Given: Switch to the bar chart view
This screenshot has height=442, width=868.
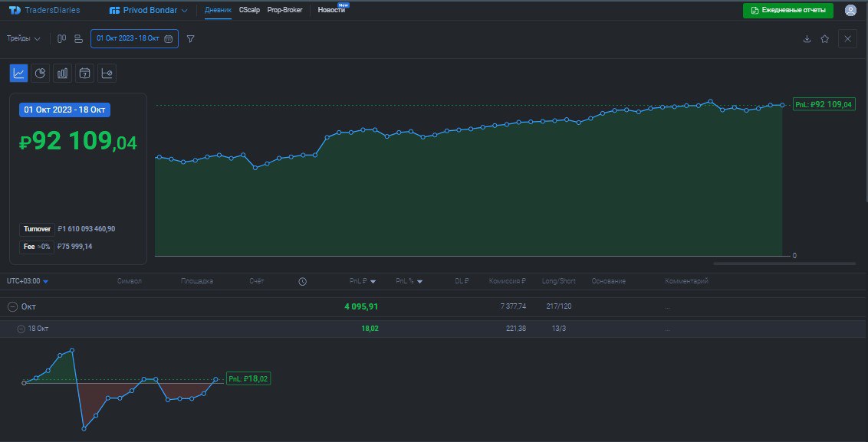Looking at the screenshot, I should coord(62,73).
